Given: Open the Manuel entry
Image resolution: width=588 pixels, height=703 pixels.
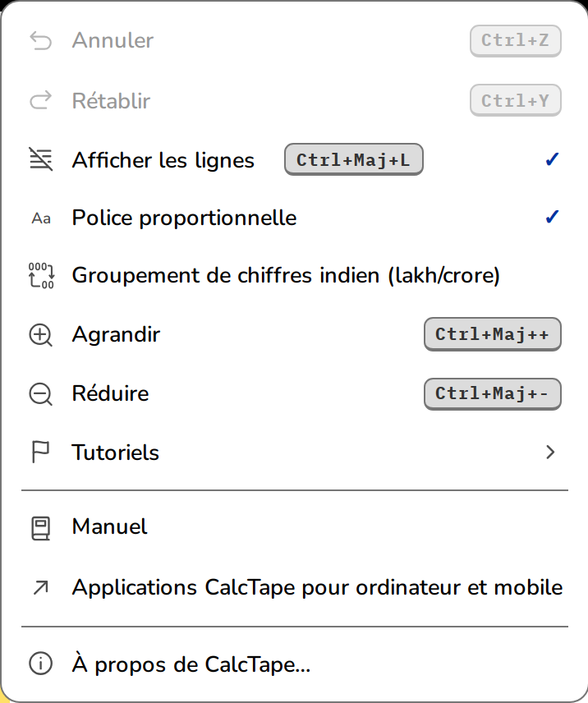Looking at the screenshot, I should [x=294, y=526].
